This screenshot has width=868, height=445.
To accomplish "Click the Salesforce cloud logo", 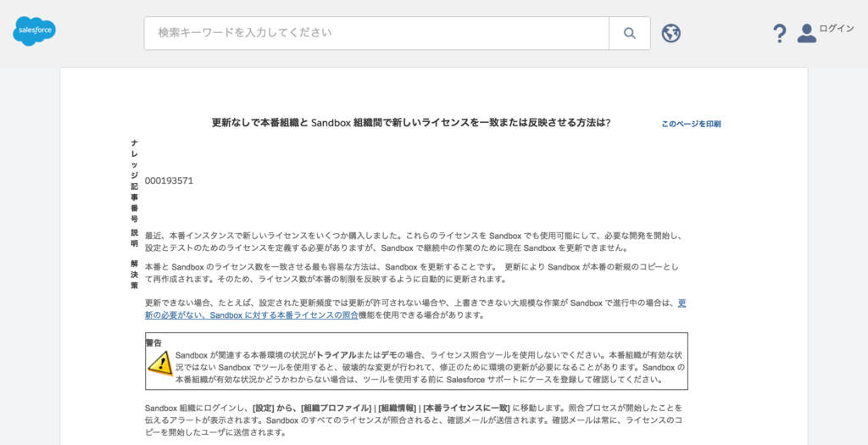I will pos(34,31).
